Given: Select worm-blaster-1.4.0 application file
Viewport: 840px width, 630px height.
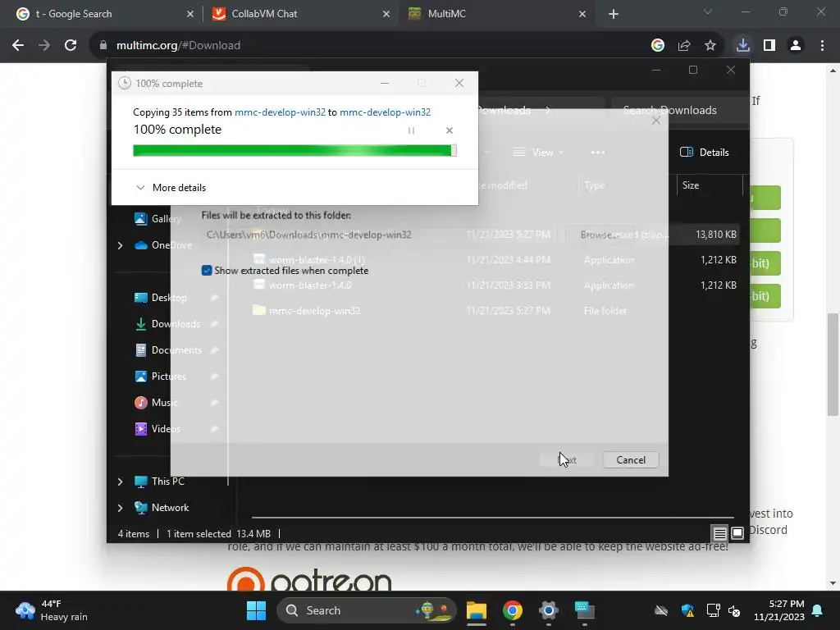Looking at the screenshot, I should click(309, 285).
